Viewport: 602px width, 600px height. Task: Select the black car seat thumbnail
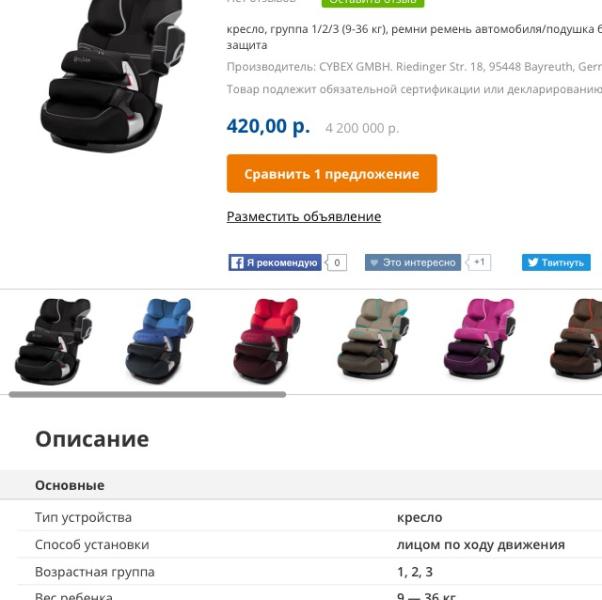tap(53, 340)
